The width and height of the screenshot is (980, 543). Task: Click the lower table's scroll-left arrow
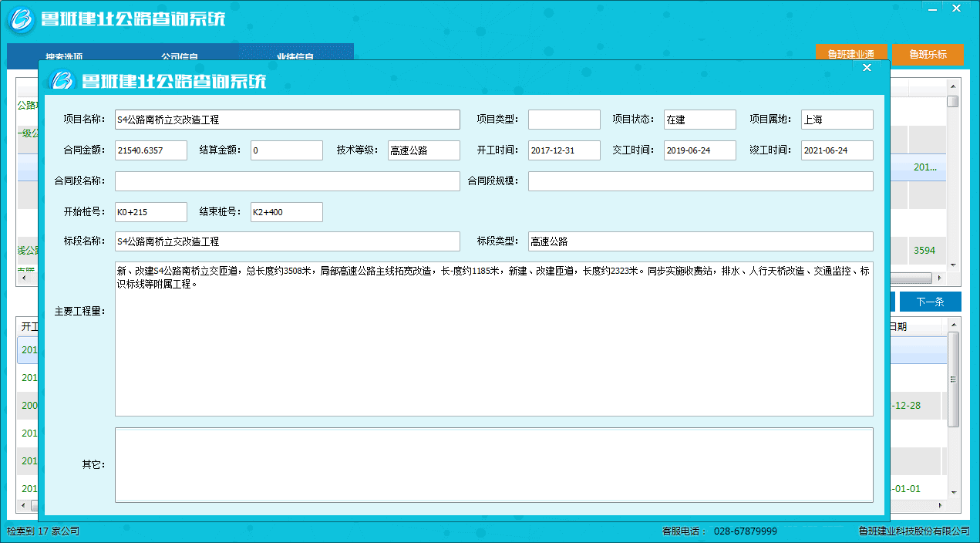pyautogui.click(x=23, y=506)
